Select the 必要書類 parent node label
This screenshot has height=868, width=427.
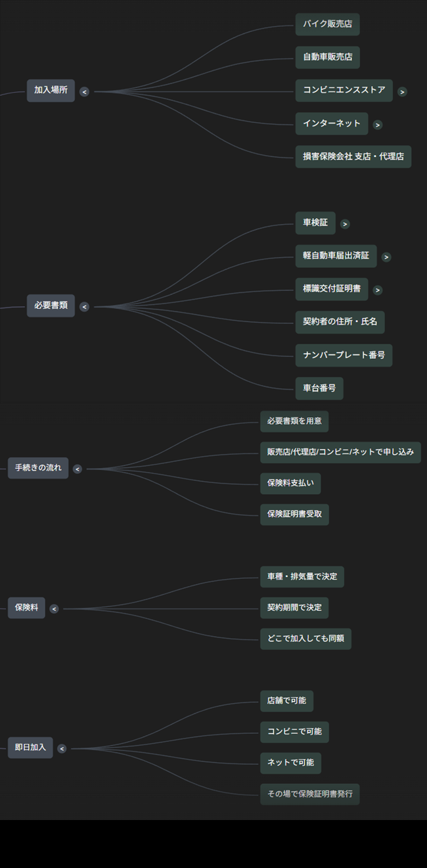[51, 306]
